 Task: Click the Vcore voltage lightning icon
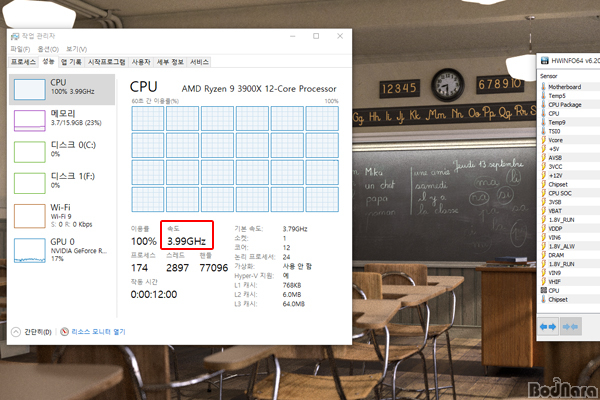(x=543, y=140)
